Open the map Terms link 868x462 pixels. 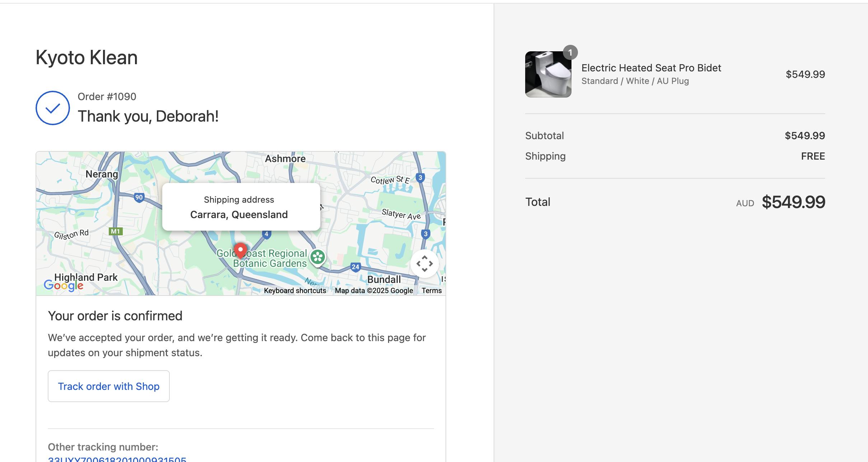[x=431, y=291]
